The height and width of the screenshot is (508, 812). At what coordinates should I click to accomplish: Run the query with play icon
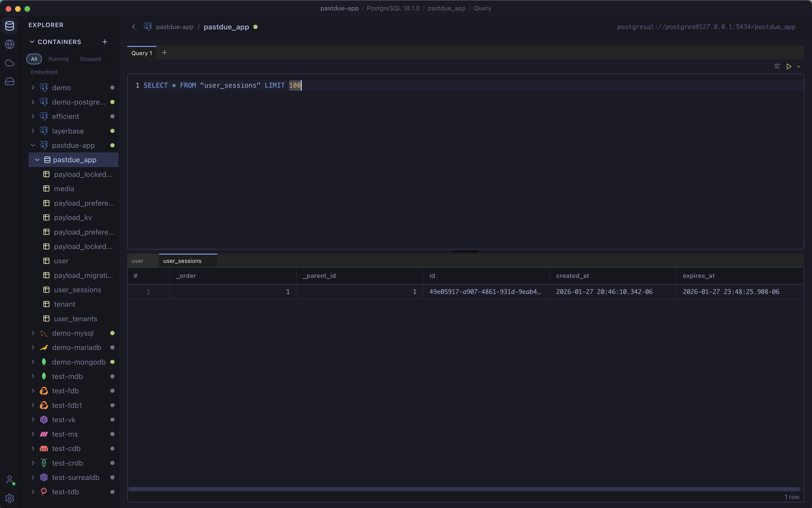789,67
